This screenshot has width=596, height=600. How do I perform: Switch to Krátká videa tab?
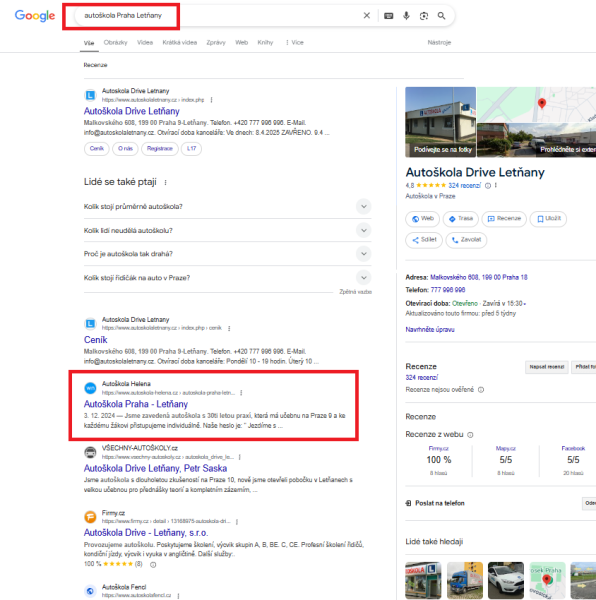pos(179,42)
